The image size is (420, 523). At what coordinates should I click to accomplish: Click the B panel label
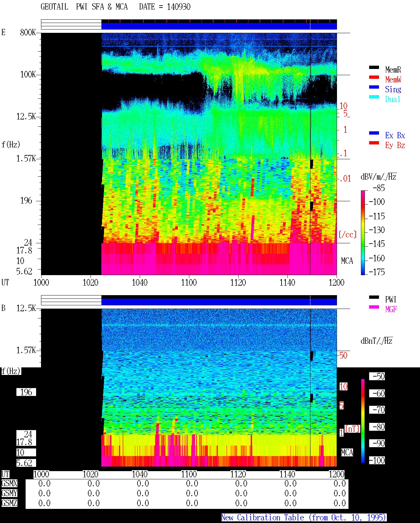(3, 308)
